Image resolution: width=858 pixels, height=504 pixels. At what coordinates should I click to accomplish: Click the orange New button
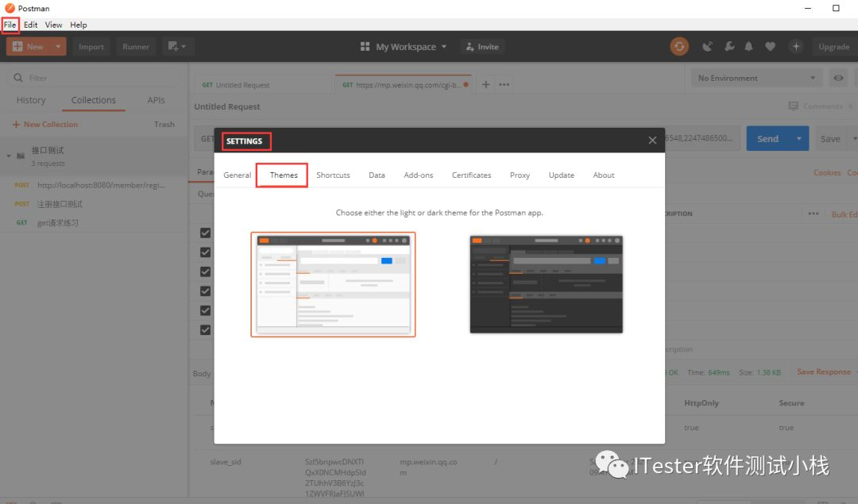[x=29, y=47]
